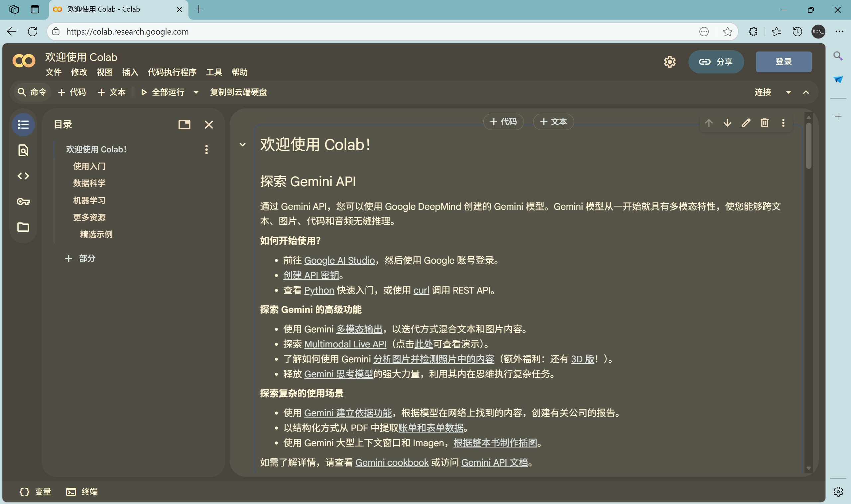Click the Colab settings gear icon
Viewport: 851px width, 504px height.
tap(669, 62)
